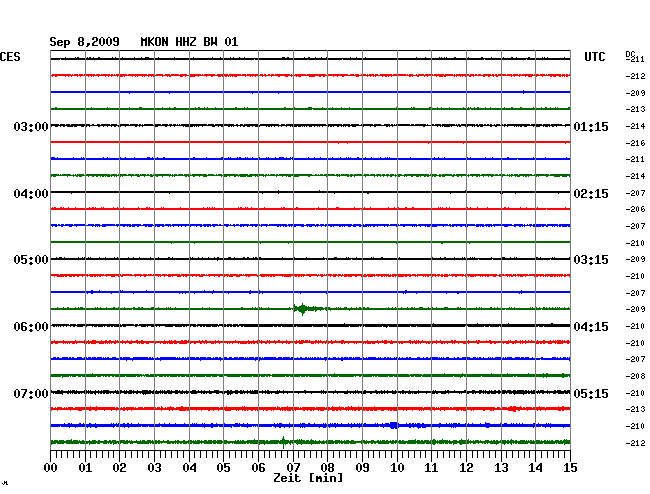Click minute tick label "14" on time axis
The width and height of the screenshot is (650, 494).
(535, 468)
